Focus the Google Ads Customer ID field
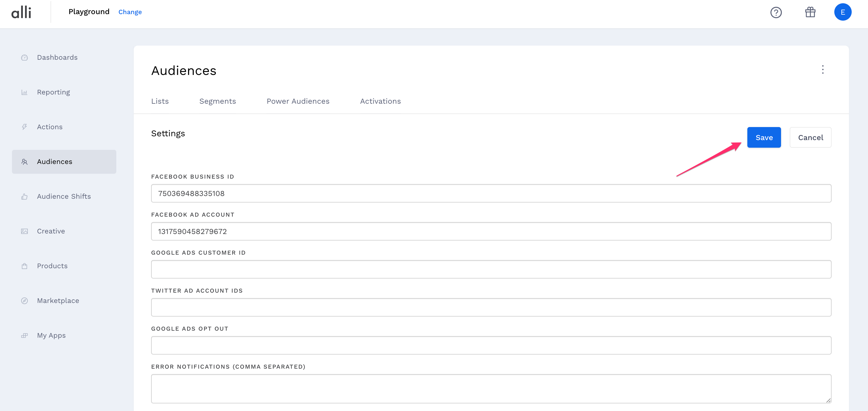 coord(491,269)
